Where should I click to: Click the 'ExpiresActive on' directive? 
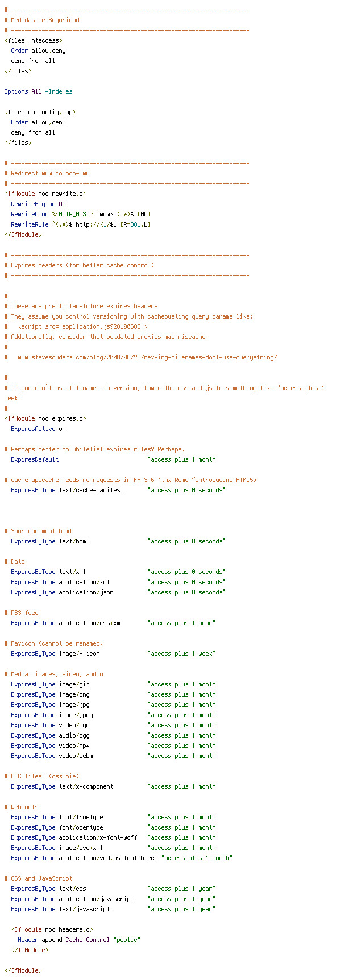coord(38,429)
